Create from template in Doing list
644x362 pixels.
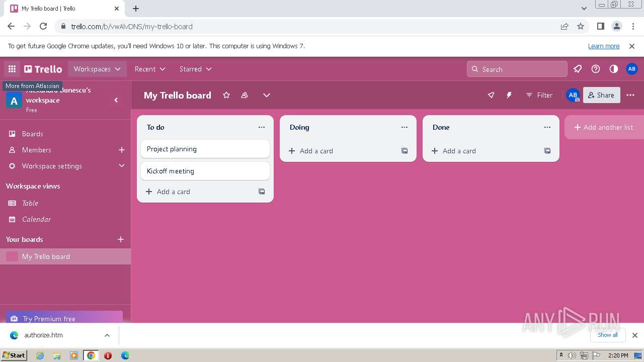(405, 151)
